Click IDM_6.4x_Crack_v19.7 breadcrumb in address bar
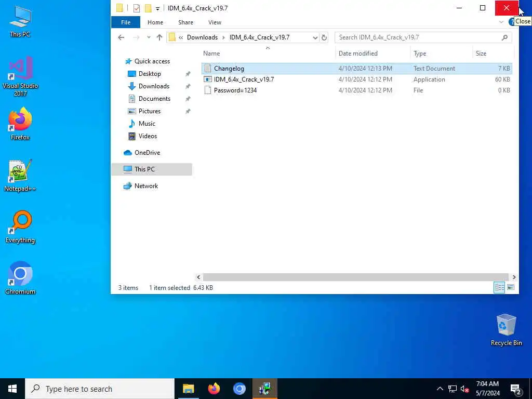Screen dimensions: 532x399 259,37
